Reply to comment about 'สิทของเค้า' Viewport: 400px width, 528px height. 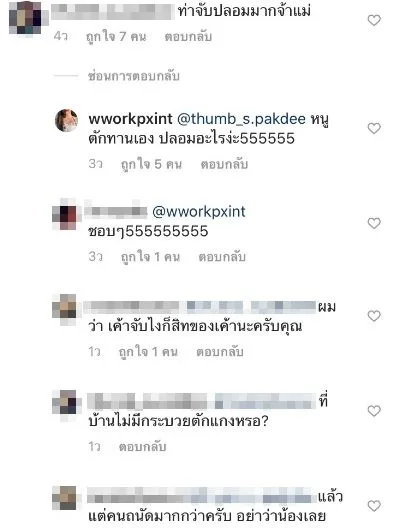coord(220,352)
